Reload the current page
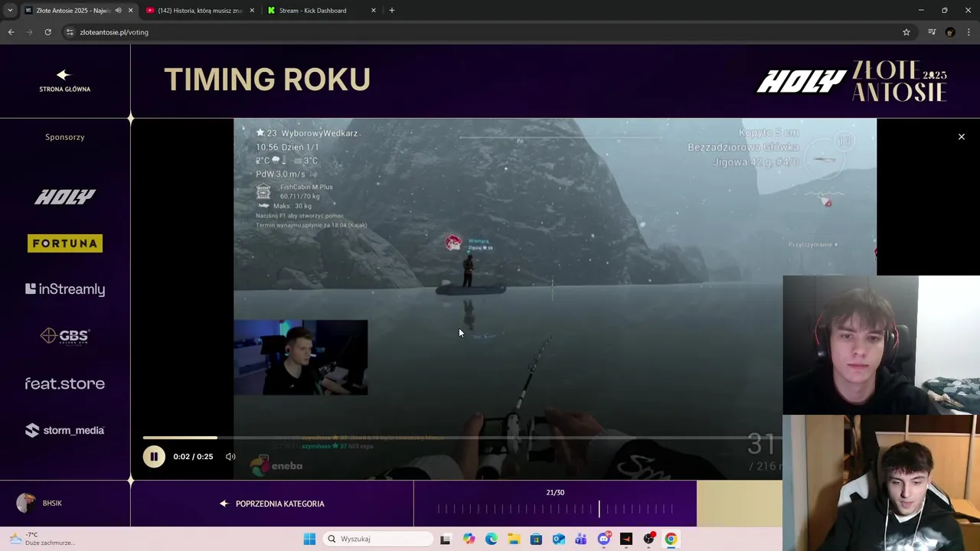 click(47, 32)
